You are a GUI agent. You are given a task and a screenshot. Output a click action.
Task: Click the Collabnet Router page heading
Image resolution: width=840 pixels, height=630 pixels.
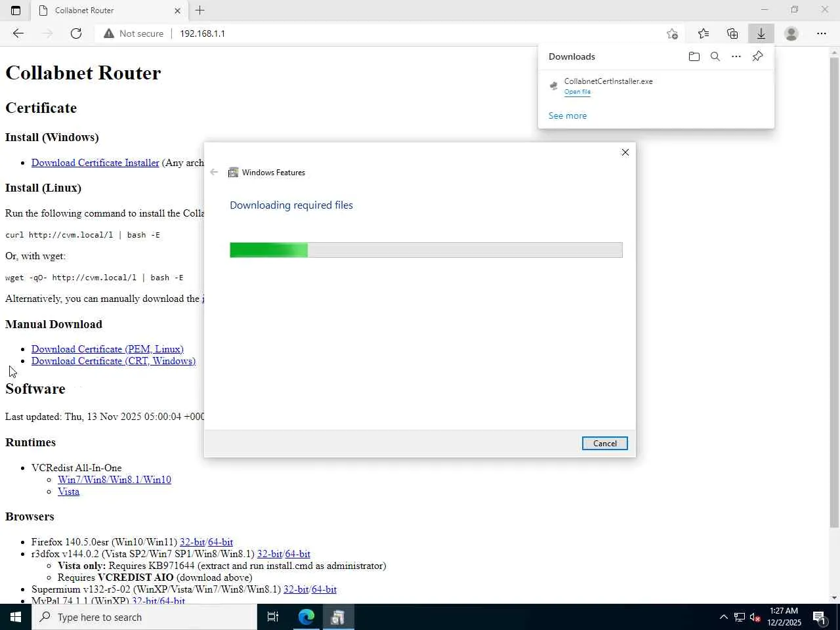click(83, 73)
